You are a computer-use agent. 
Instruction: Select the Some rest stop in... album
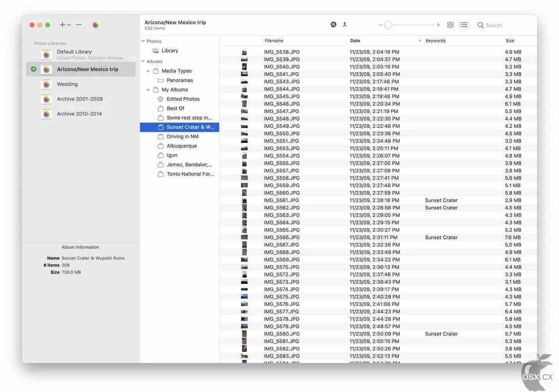coord(180,118)
